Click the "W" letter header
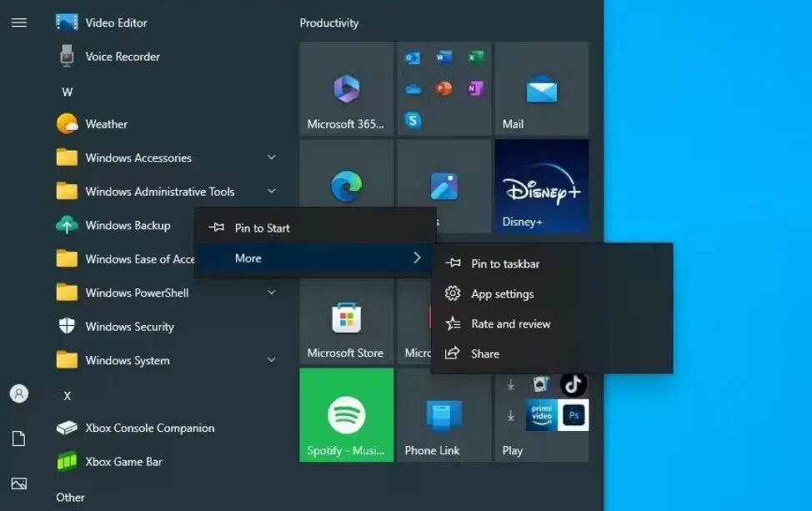The height and width of the screenshot is (511, 812). 68,93
